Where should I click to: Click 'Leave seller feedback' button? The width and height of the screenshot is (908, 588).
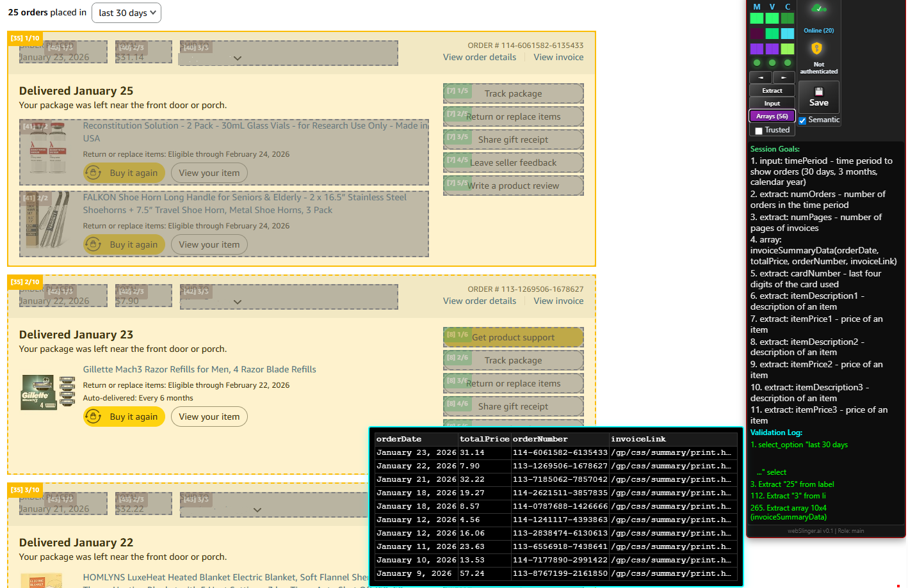514,163
